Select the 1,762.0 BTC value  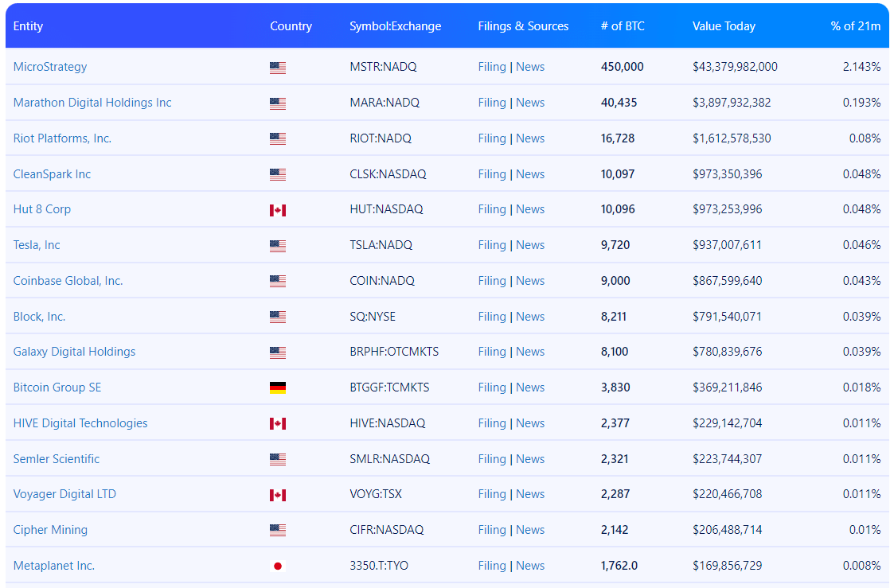tap(619, 566)
